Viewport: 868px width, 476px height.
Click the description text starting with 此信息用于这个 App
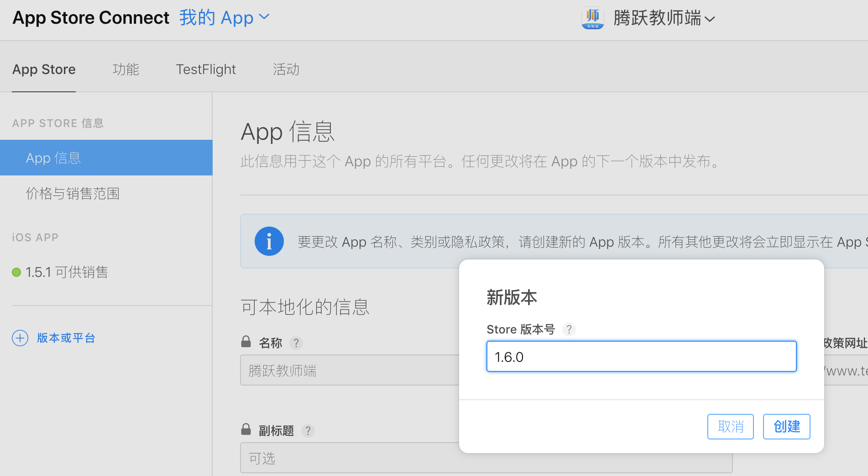tap(480, 161)
